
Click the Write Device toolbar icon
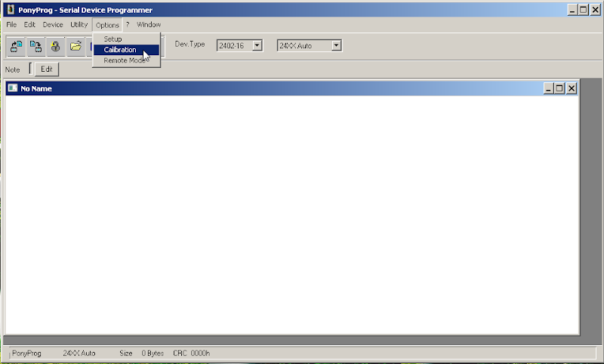click(35, 46)
